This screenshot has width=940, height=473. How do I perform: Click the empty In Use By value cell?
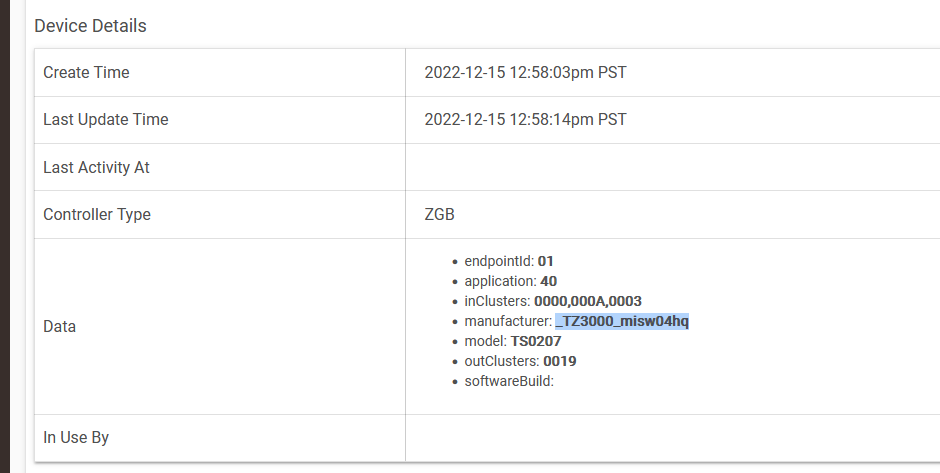click(x=670, y=438)
